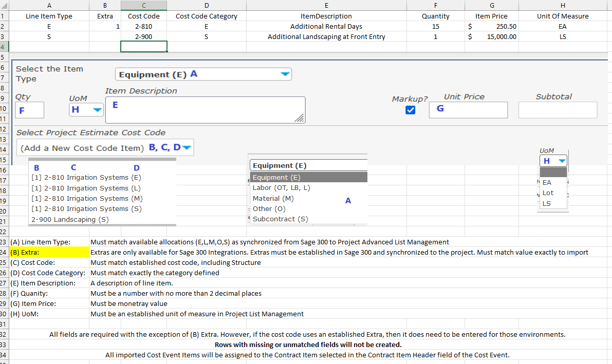
Task: Select column C header
Action: coord(144,6)
